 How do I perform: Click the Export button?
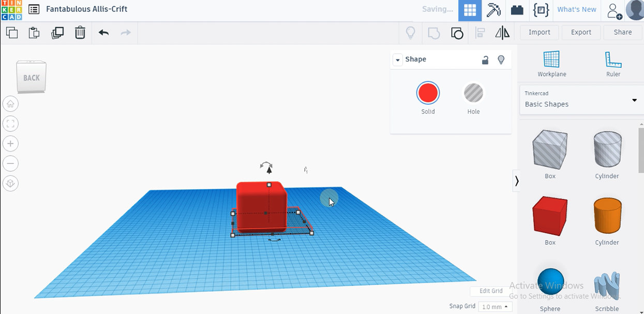[581, 33]
